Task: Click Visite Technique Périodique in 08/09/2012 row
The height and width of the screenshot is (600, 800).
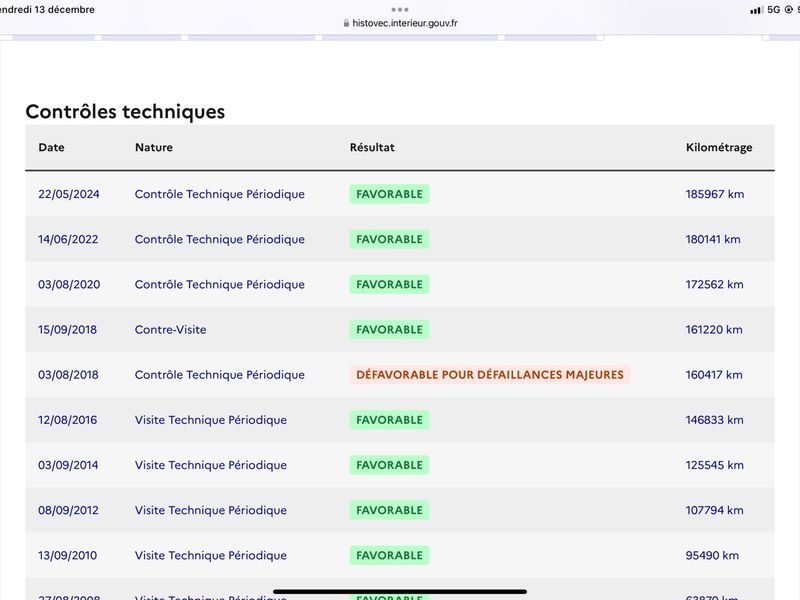Action: pyautogui.click(x=211, y=510)
